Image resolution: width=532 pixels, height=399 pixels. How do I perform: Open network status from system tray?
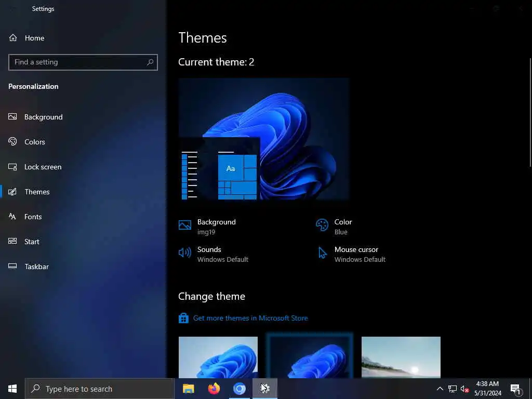point(453,389)
